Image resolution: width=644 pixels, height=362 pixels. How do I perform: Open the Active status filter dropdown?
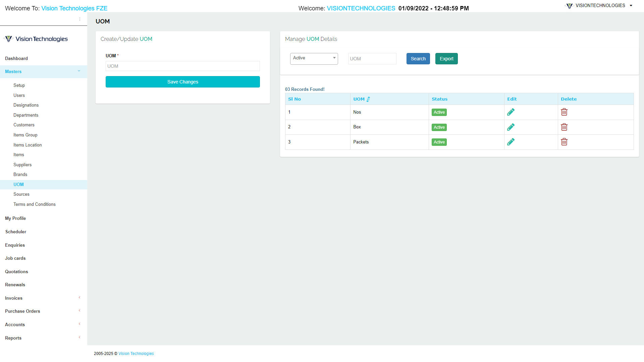314,58
